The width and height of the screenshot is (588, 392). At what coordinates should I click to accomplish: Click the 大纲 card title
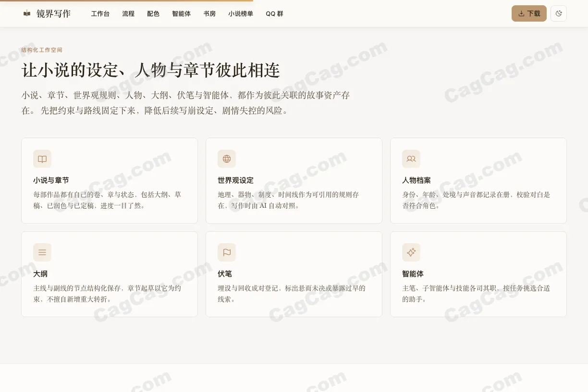pyautogui.click(x=40, y=274)
